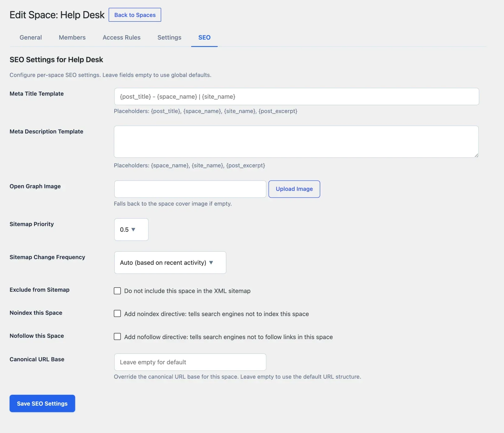Click the Canonical URL Base field

(x=190, y=362)
